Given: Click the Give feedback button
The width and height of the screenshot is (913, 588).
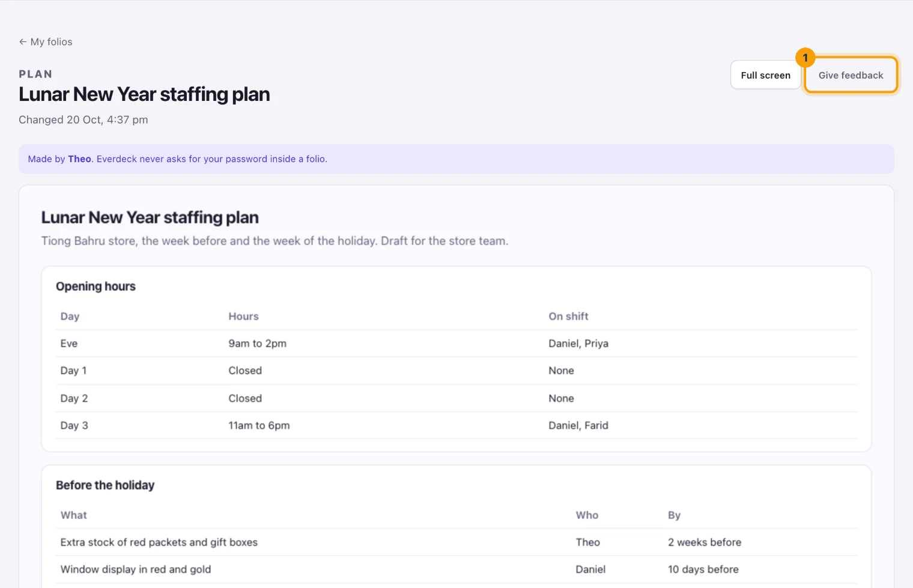Looking at the screenshot, I should pos(851,75).
